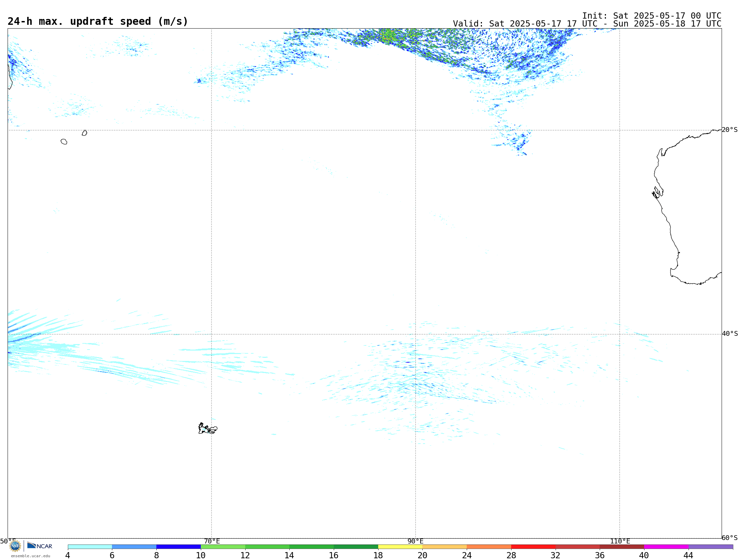Click the NCAR logo

(x=40, y=546)
